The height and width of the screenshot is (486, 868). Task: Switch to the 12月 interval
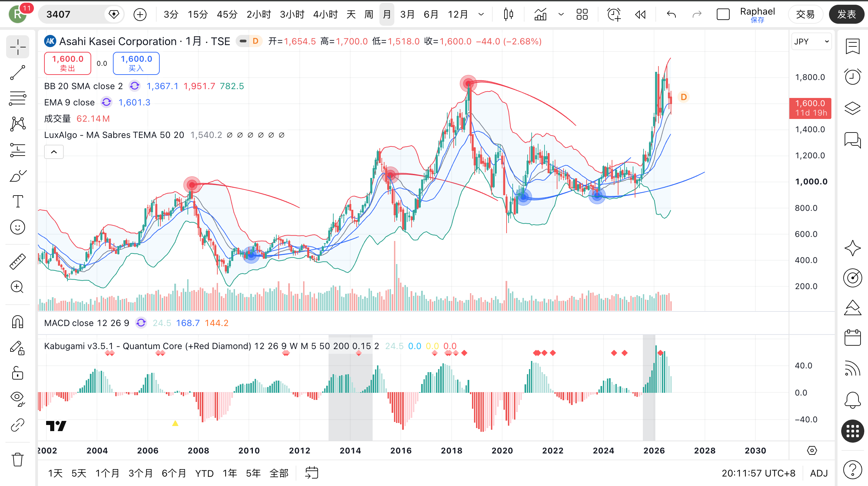(458, 14)
